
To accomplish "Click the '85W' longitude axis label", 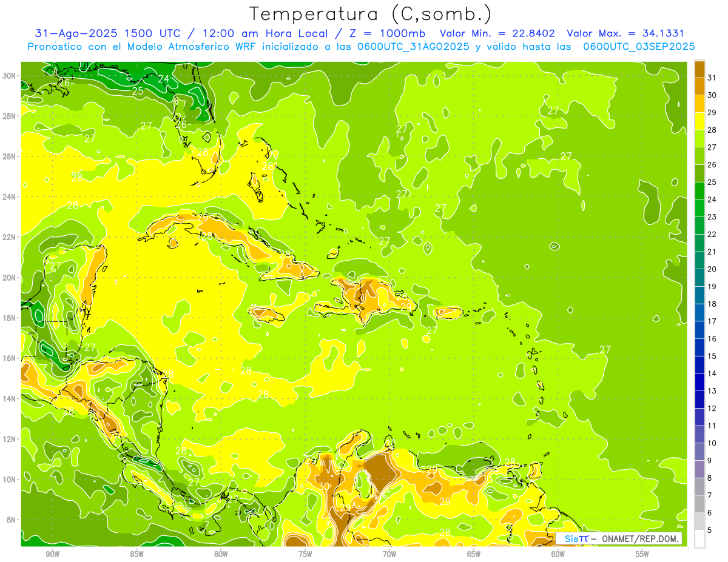I will (x=136, y=554).
